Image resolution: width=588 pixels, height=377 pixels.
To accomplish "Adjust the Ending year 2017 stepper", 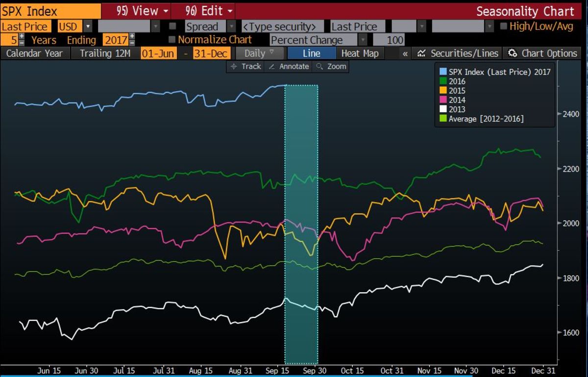I will click(x=132, y=40).
